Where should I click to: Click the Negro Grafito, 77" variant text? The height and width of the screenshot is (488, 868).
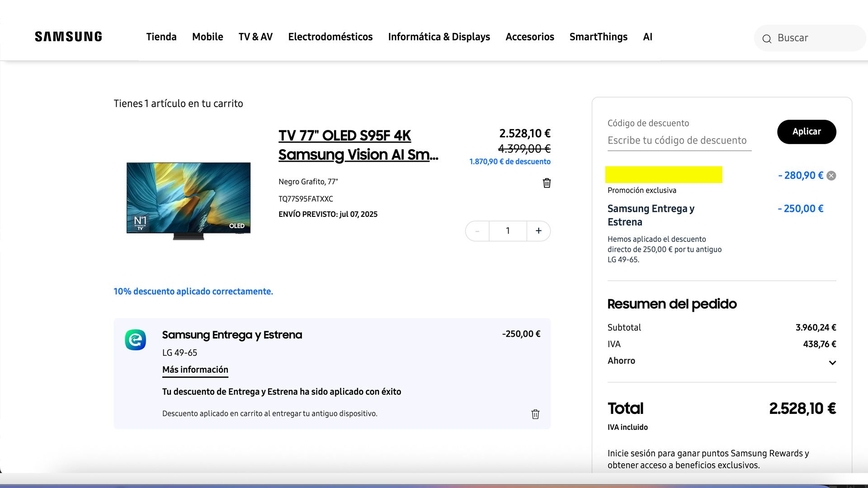[308, 182]
